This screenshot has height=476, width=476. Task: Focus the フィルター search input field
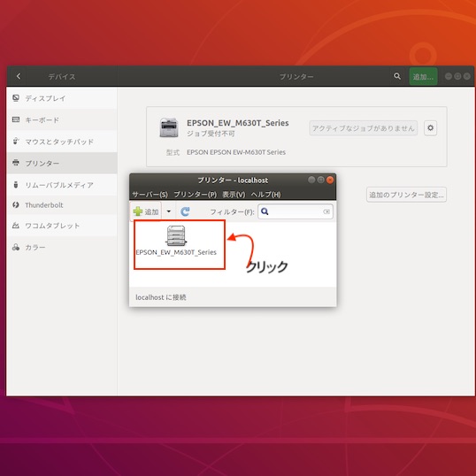[x=296, y=211]
